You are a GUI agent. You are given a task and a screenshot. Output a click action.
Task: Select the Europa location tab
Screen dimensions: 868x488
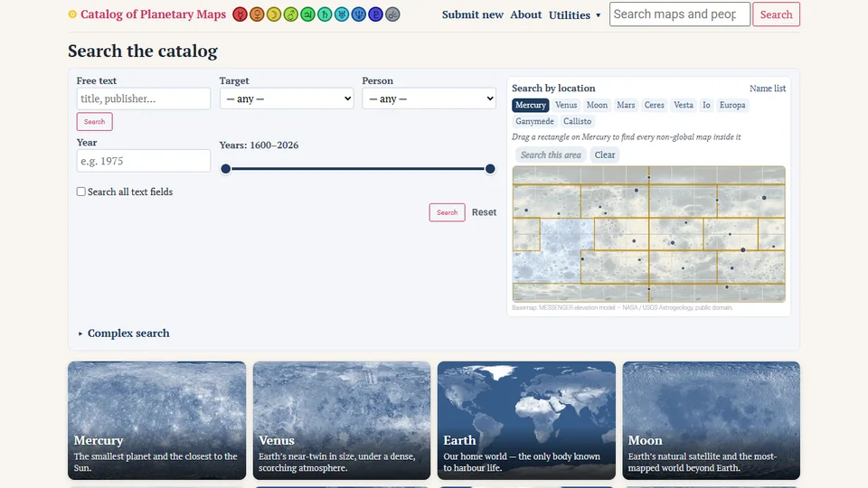coord(731,105)
